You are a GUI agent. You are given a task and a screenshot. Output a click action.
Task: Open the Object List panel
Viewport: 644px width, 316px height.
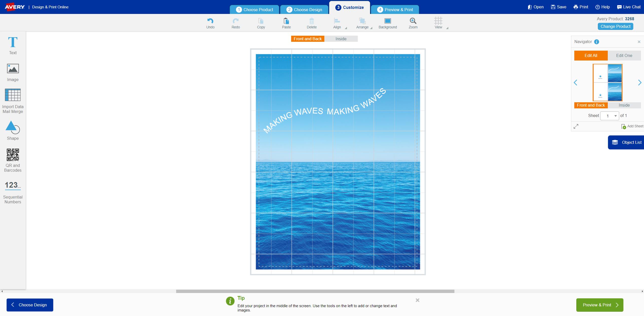tap(626, 142)
